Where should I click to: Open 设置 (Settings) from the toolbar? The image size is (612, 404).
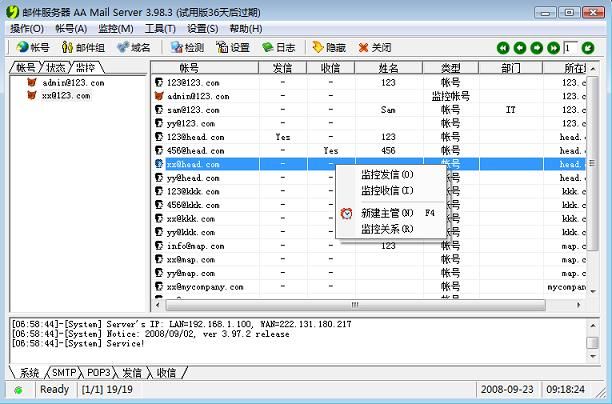coord(232,47)
